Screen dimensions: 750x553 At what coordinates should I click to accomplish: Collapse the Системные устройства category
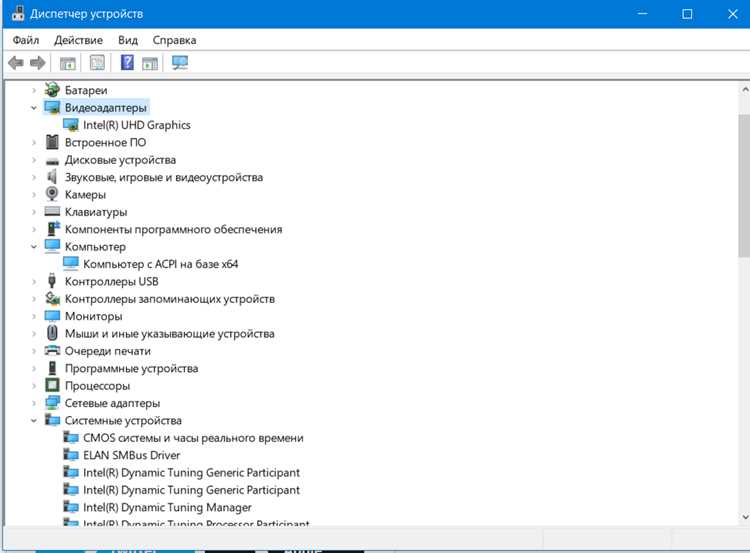33,420
